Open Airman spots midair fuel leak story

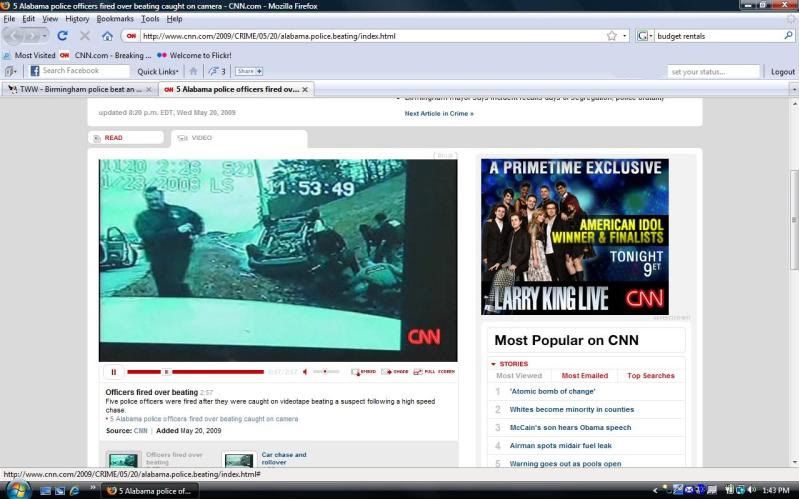click(561, 445)
